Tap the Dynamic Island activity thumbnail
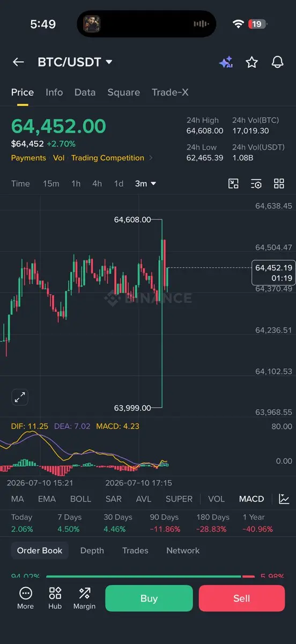 [x=92, y=24]
